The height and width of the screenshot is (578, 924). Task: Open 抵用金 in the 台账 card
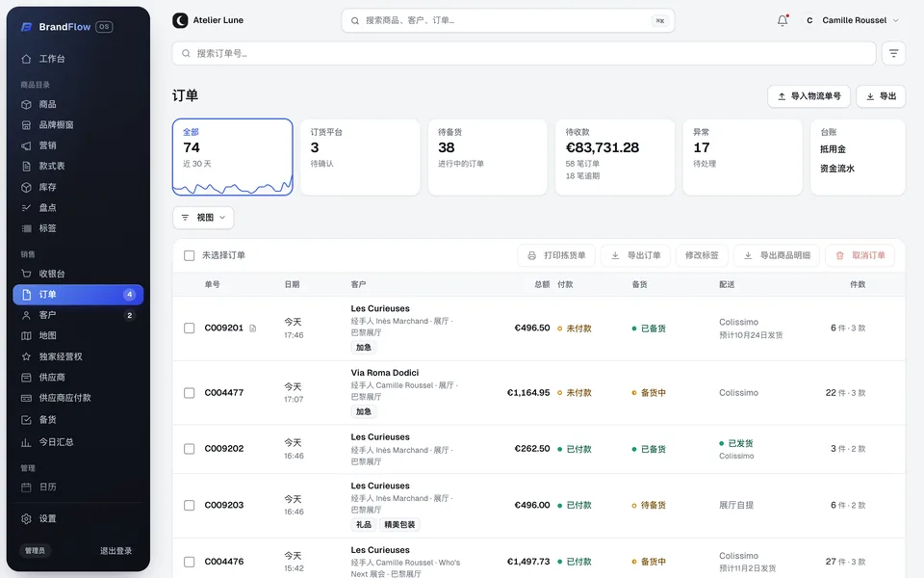click(x=833, y=149)
